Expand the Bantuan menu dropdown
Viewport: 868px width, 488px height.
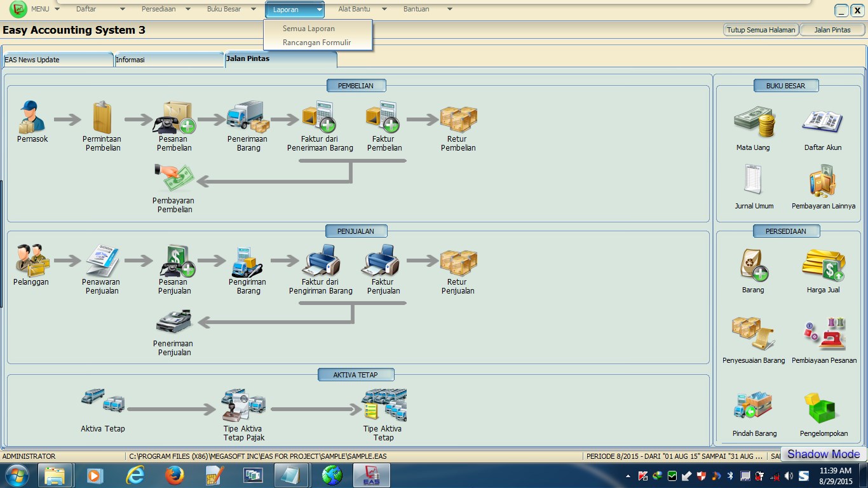[x=450, y=10]
